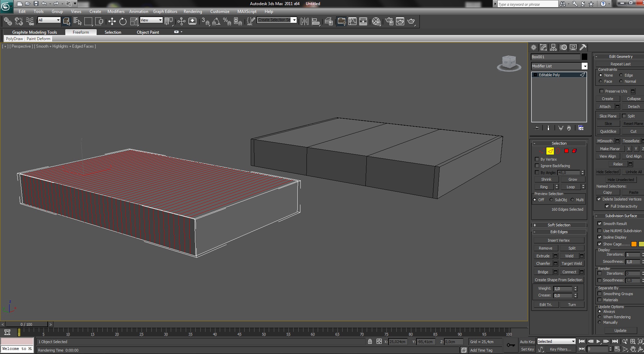Open the Create Selection Set dropdown
The image size is (644, 354).
tap(294, 20)
